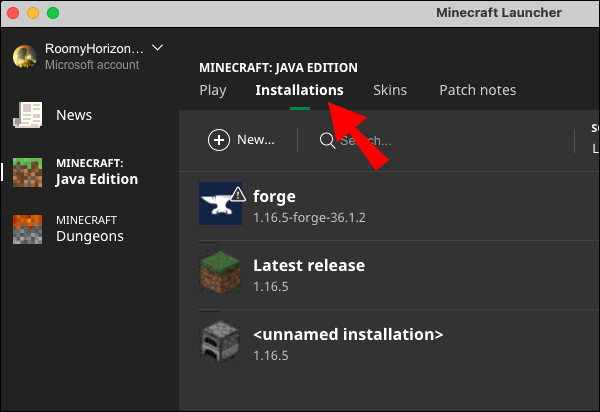Select the forge installation name
Viewport: 600px width, 412px height.
274,196
